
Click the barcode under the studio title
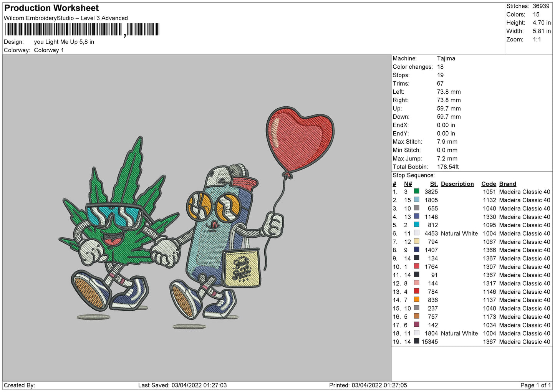(x=82, y=30)
